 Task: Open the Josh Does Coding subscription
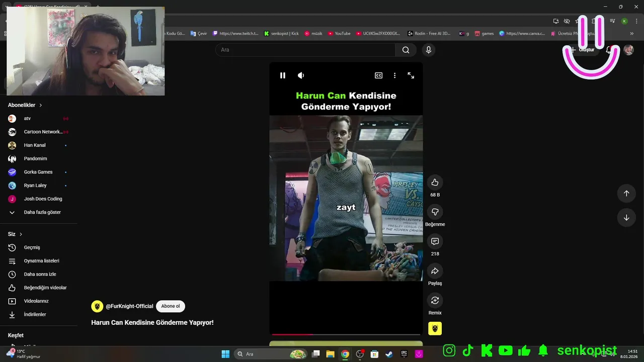pos(39,199)
